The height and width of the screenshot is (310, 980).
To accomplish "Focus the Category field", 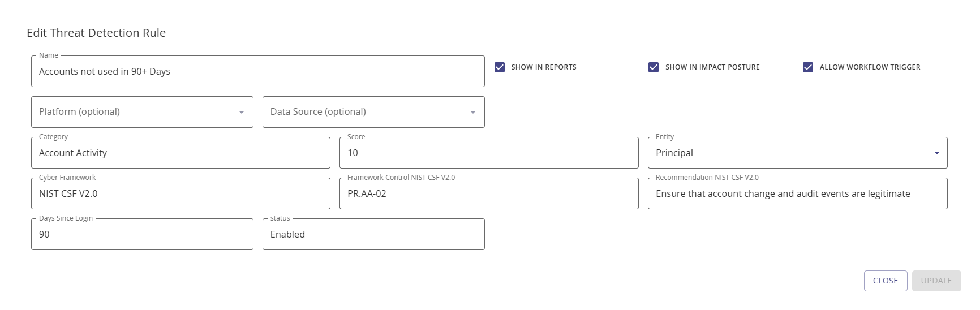I will (x=180, y=153).
